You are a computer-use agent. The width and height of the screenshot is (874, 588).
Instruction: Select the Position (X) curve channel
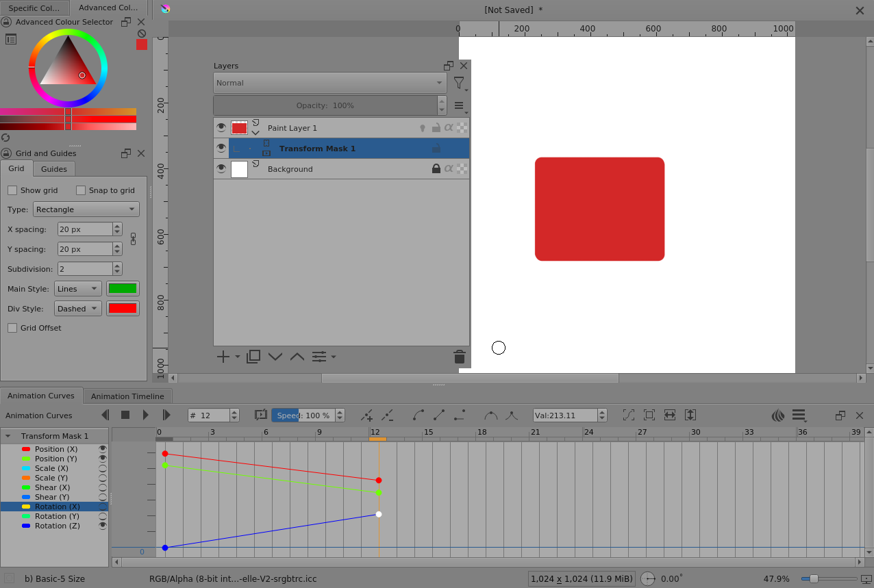(56, 449)
